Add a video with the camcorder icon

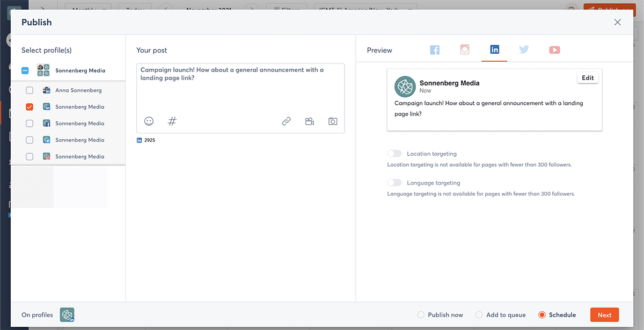pos(310,121)
